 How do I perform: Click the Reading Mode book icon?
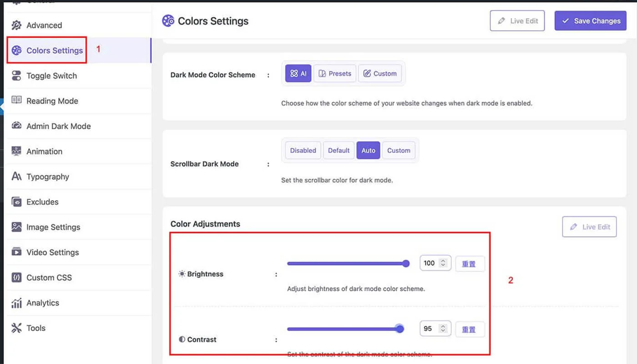(x=16, y=101)
